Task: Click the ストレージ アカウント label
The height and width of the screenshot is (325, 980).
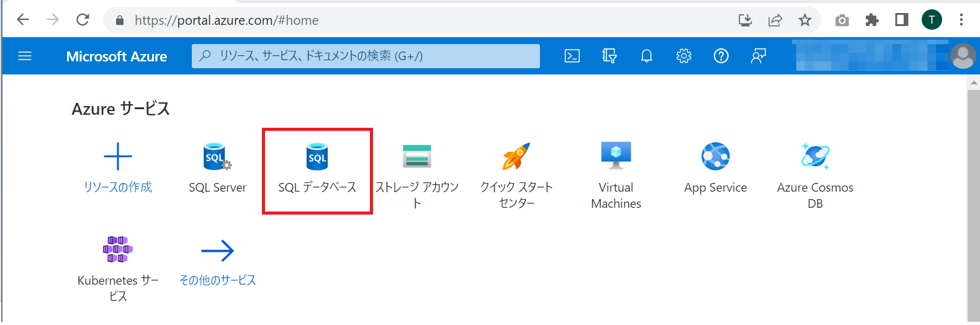Action: pos(417,195)
